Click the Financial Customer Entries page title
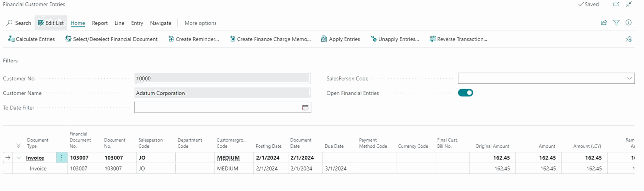The width and height of the screenshot is (644, 191). [34, 4]
